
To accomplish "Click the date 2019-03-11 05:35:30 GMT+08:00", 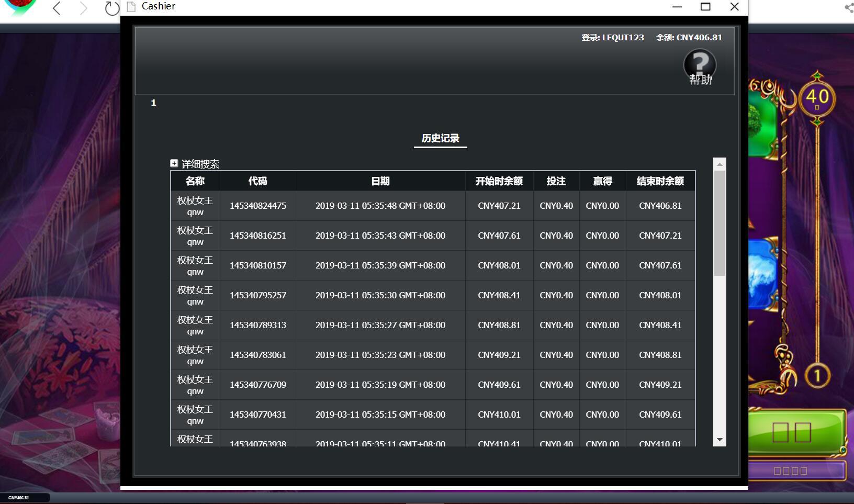I will click(380, 295).
